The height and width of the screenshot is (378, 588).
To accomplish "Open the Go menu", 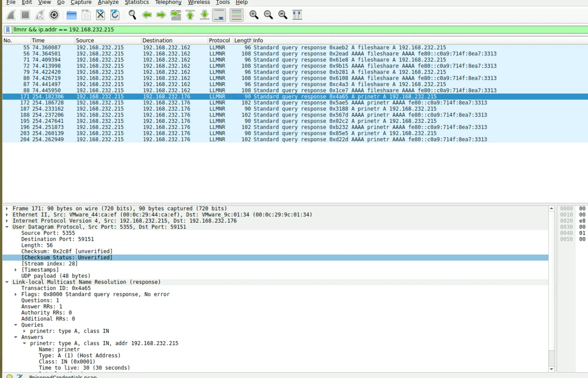I will 61,2.
